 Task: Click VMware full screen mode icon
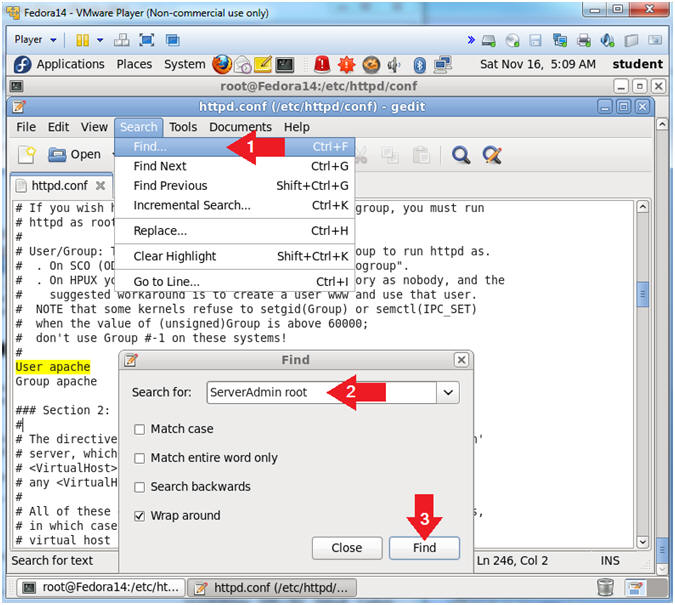point(147,40)
